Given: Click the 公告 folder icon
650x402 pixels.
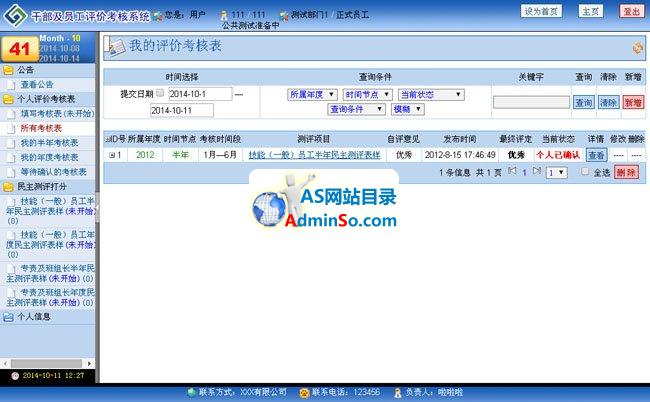Looking at the screenshot, I should click(8, 70).
